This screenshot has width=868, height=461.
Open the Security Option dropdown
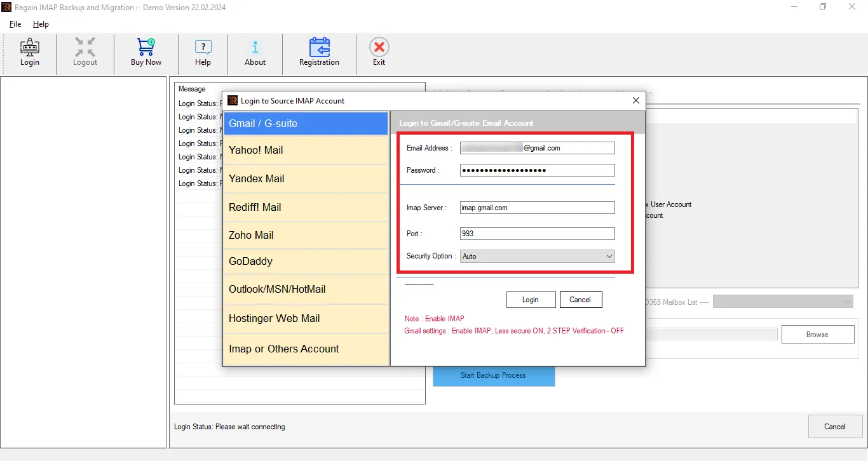pos(537,257)
